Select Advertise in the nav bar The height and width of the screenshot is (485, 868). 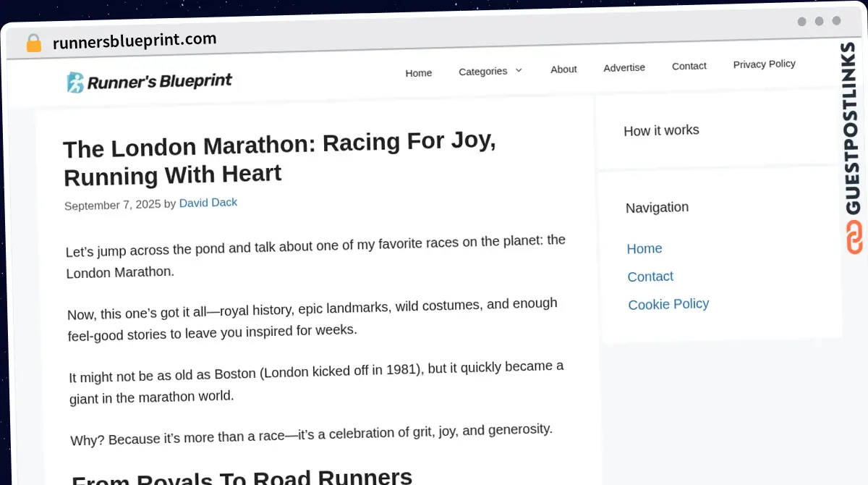tap(624, 67)
